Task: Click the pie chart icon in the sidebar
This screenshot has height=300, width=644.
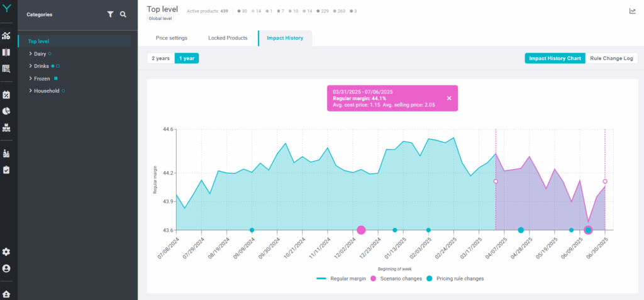Action: click(x=6, y=111)
